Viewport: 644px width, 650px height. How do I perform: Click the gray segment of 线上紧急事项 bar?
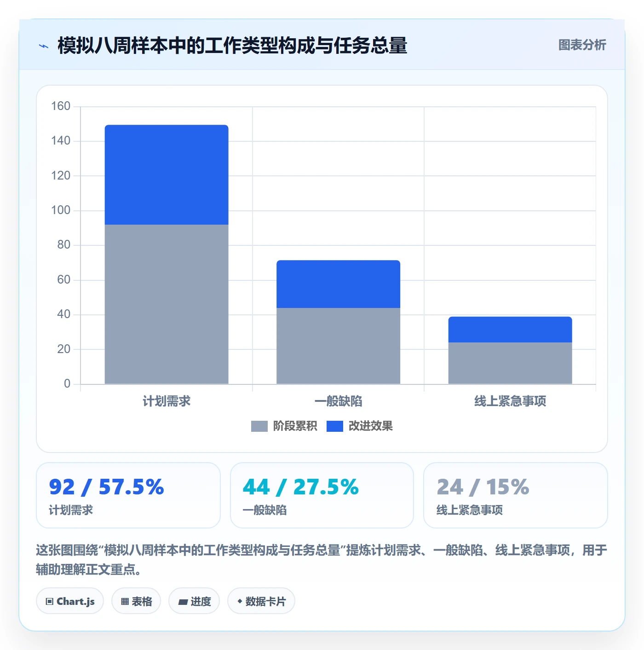point(510,363)
